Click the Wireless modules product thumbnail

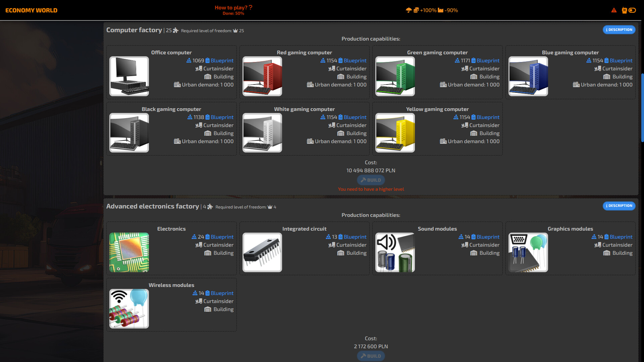point(129,308)
